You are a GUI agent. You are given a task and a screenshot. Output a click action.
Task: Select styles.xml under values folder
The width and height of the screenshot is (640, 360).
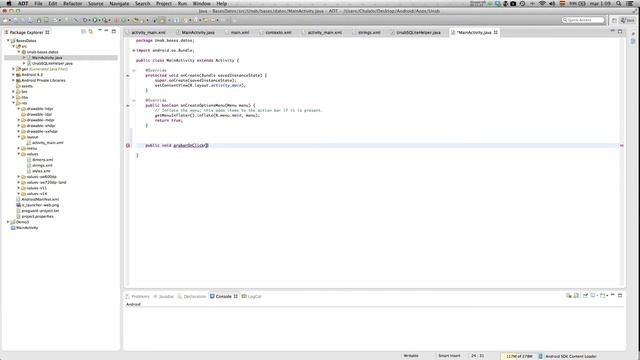pyautogui.click(x=41, y=171)
